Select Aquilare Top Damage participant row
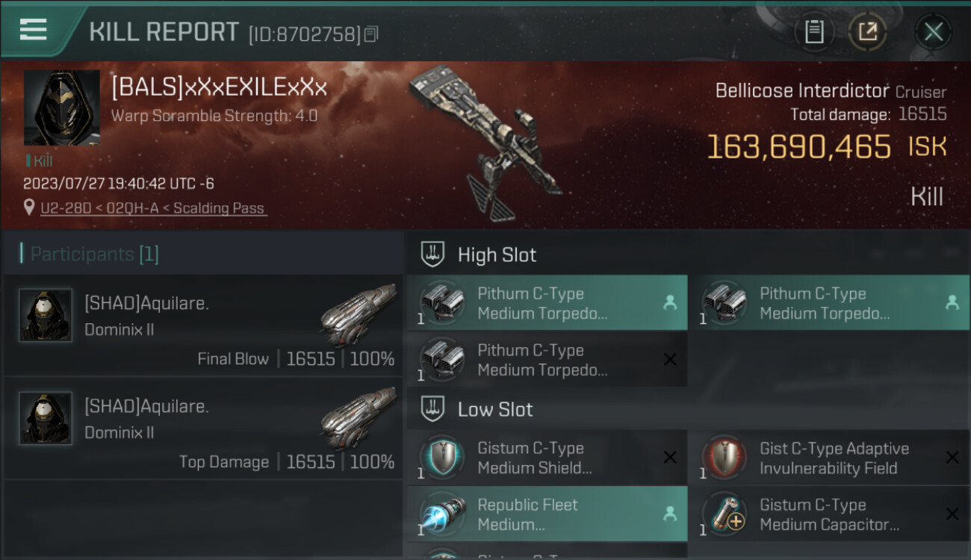The width and height of the screenshot is (971, 560). [x=203, y=428]
